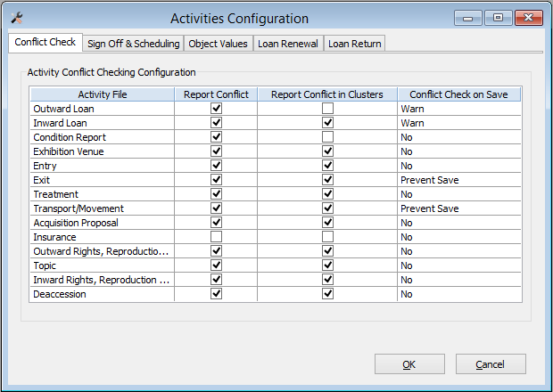Toggle Report Conflict for Inward Rights, Reproduction
553x392 pixels.
coord(216,280)
